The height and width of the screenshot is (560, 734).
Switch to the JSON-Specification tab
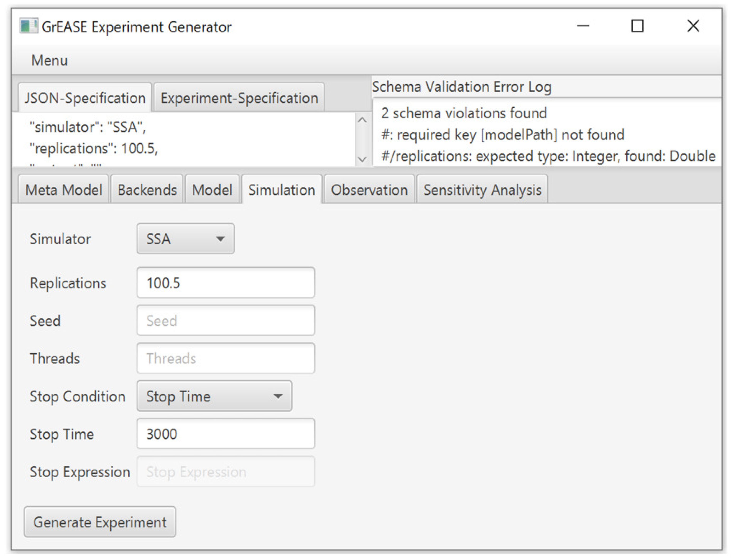pyautogui.click(x=85, y=98)
